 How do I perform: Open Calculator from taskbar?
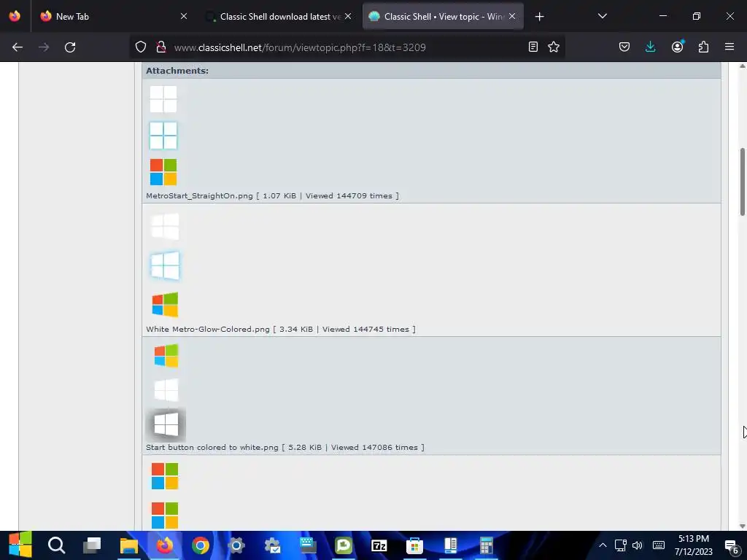(486, 545)
